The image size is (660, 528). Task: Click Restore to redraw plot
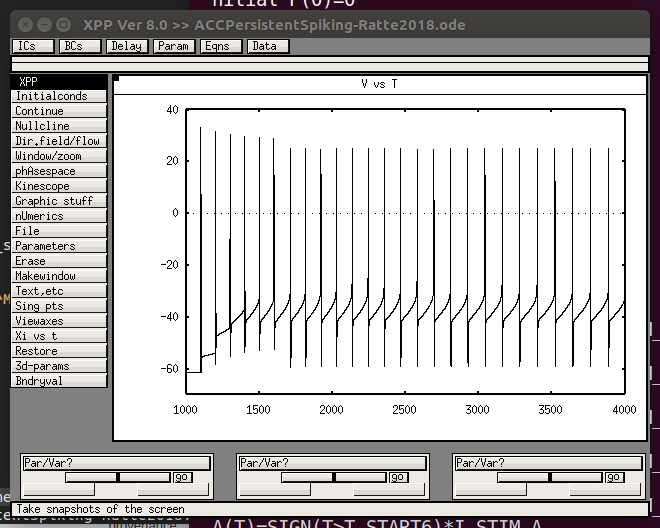pyautogui.click(x=59, y=352)
